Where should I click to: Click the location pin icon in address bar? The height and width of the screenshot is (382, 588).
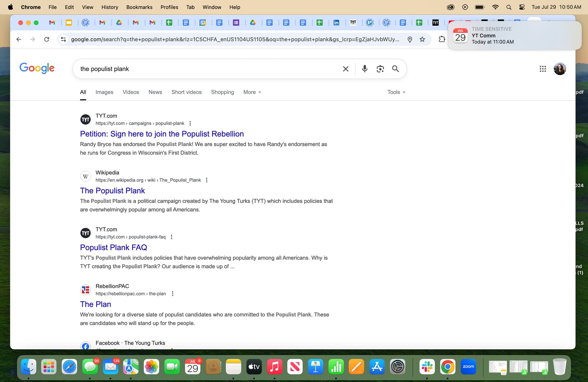pyautogui.click(x=410, y=39)
